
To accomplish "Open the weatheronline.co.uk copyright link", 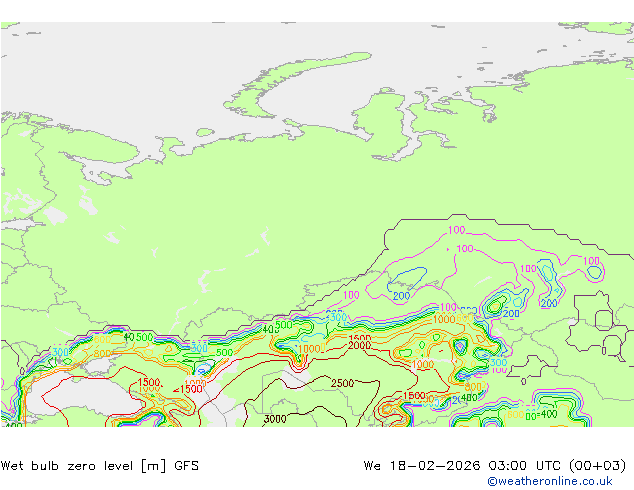I will pyautogui.click(x=549, y=481).
